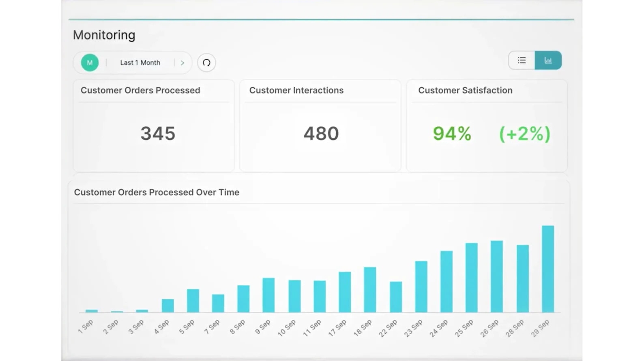Click the 1 Sep axis label

pos(86,327)
